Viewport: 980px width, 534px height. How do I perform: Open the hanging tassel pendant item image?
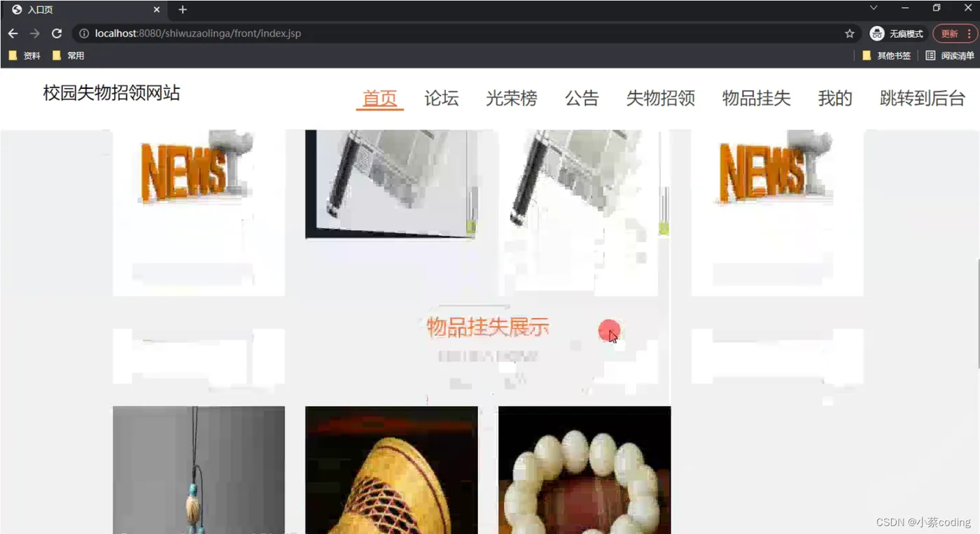(199, 470)
